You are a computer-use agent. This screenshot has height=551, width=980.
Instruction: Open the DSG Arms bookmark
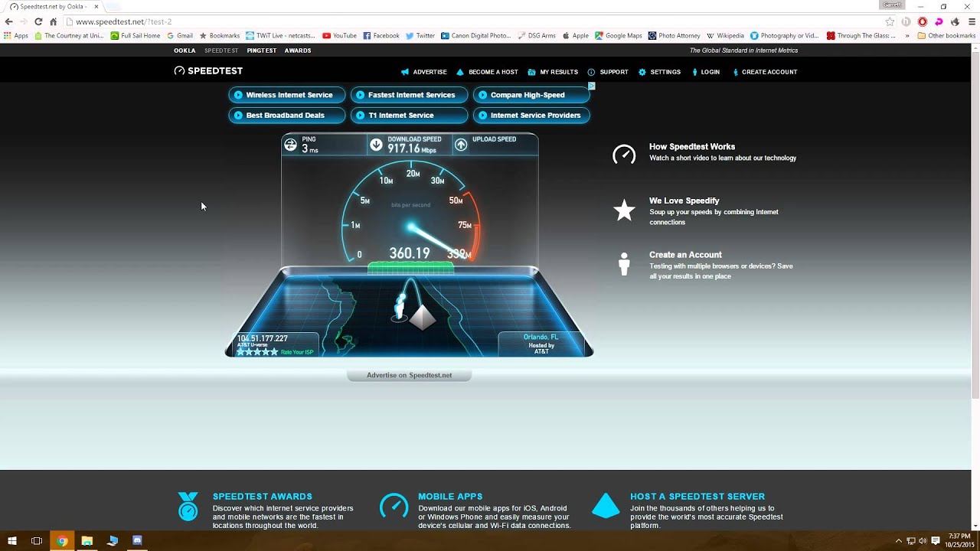point(537,35)
